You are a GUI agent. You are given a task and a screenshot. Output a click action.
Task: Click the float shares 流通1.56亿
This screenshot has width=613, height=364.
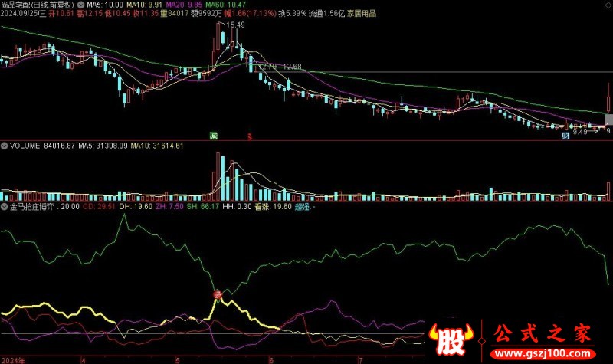pos(327,14)
